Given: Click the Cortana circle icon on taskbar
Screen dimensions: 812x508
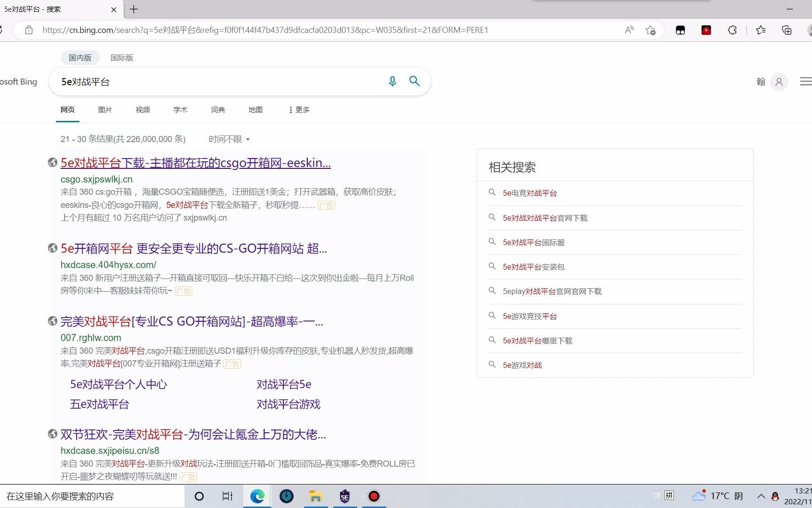Looking at the screenshot, I should click(x=199, y=496).
